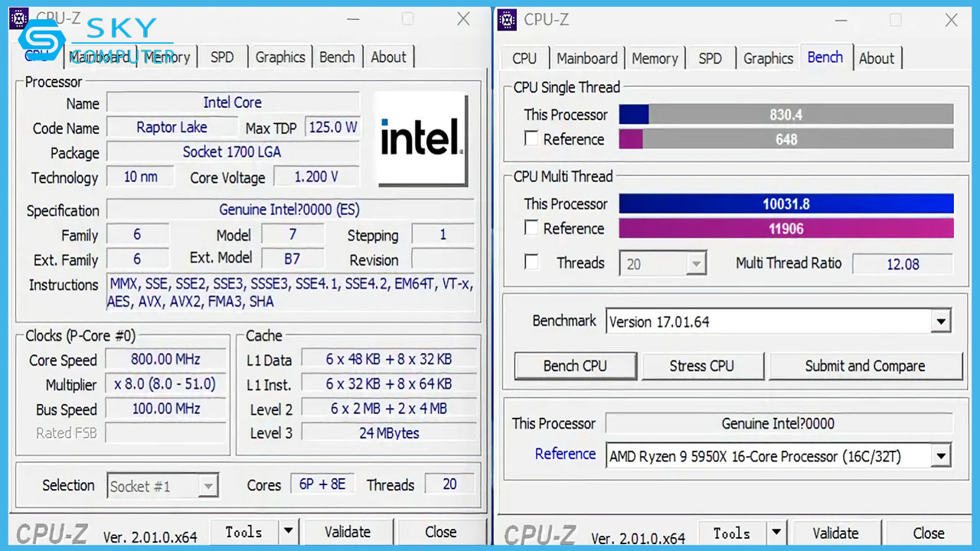Image resolution: width=980 pixels, height=551 pixels.
Task: Click the Cores value '6P + 8E'
Action: (322, 484)
